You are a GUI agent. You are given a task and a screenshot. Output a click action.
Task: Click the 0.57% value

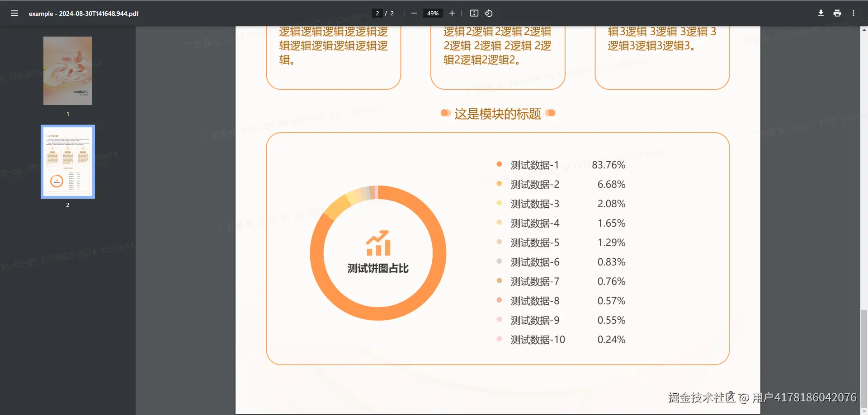(x=611, y=301)
